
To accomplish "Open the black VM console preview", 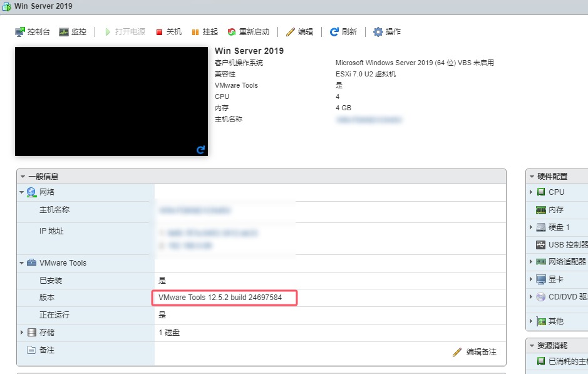I will tap(111, 100).
